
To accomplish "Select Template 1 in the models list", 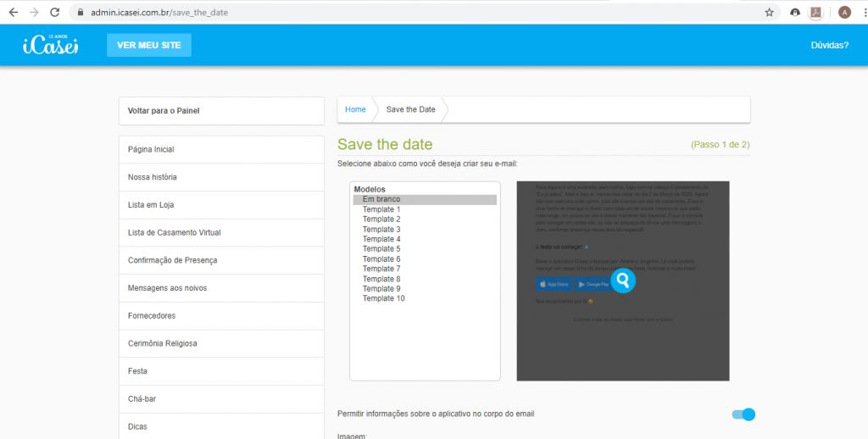I will click(425, 209).
